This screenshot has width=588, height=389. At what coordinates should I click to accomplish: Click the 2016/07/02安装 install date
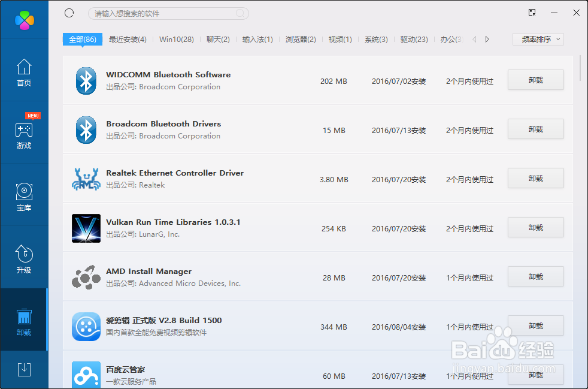pyautogui.click(x=399, y=81)
